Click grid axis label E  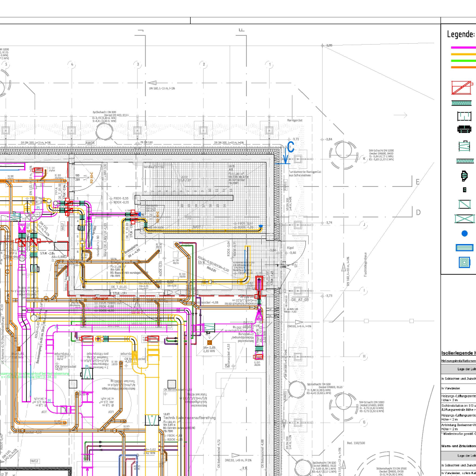pos(418,182)
